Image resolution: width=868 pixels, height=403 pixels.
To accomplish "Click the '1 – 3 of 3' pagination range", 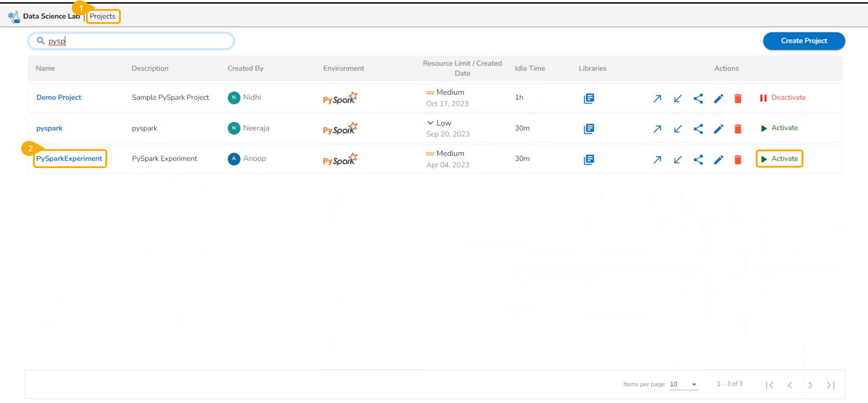I will point(730,384).
